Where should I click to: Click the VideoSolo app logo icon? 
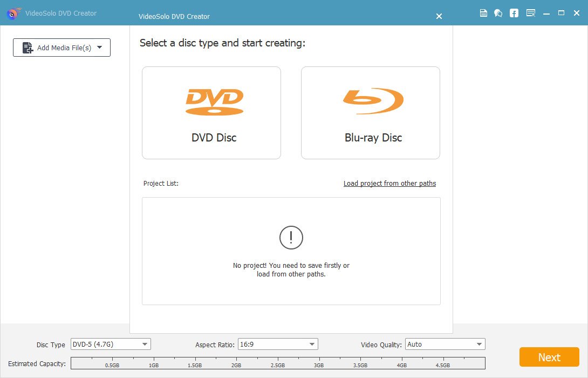pyautogui.click(x=13, y=13)
